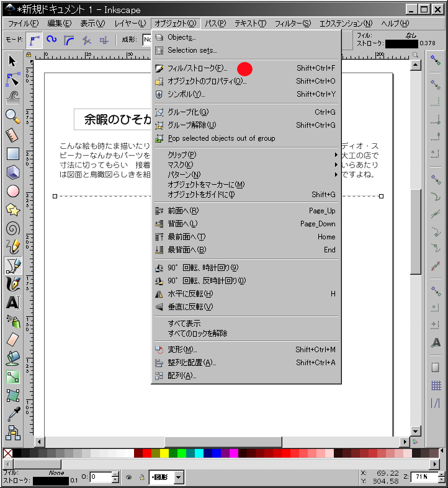Select the Eraser tool

pyautogui.click(x=12, y=339)
